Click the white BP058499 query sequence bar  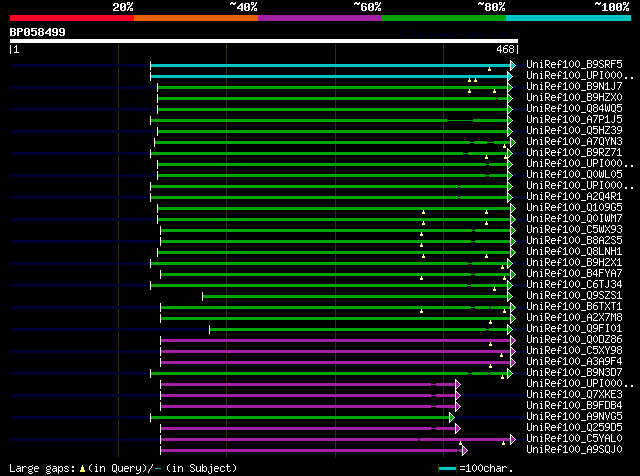[264, 41]
